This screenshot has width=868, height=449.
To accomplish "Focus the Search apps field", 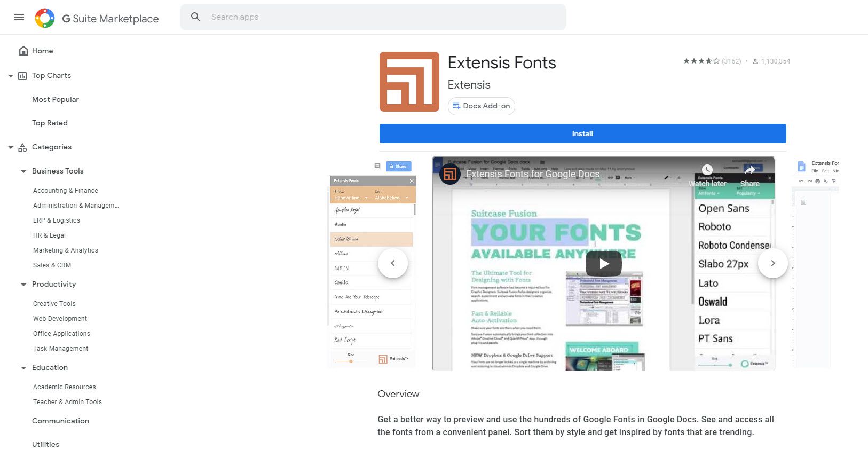I will pos(373,17).
